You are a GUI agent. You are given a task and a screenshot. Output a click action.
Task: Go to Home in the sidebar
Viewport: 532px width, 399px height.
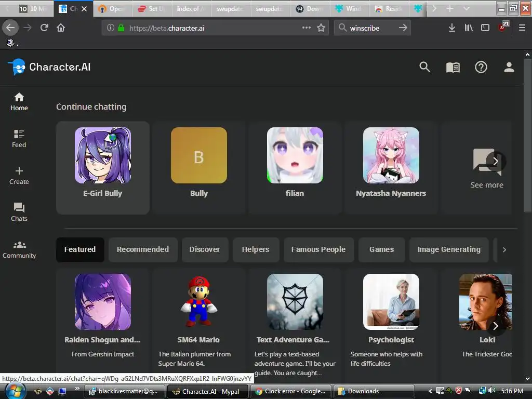point(19,102)
